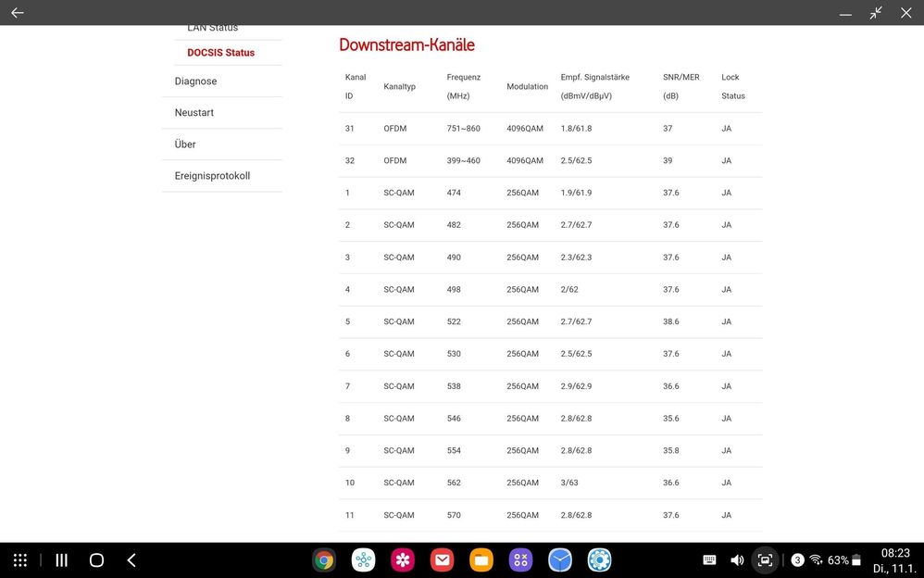Screen dimensions: 924x578
Task: Open the Diagnose section
Action: pyautogui.click(x=195, y=81)
